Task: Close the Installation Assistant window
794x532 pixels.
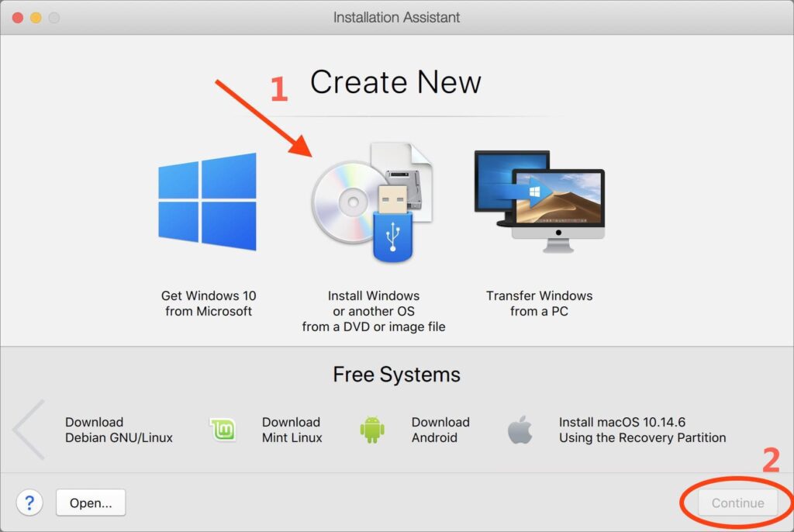Action: [17, 17]
